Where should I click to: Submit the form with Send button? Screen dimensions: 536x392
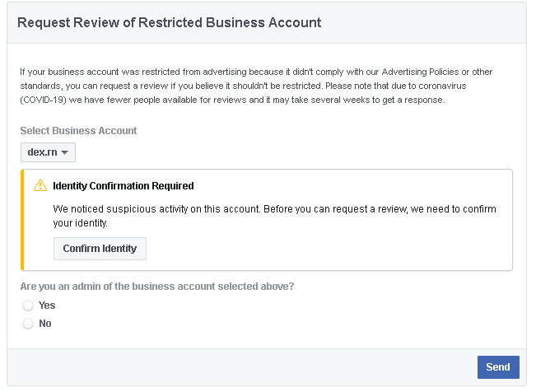click(x=497, y=367)
